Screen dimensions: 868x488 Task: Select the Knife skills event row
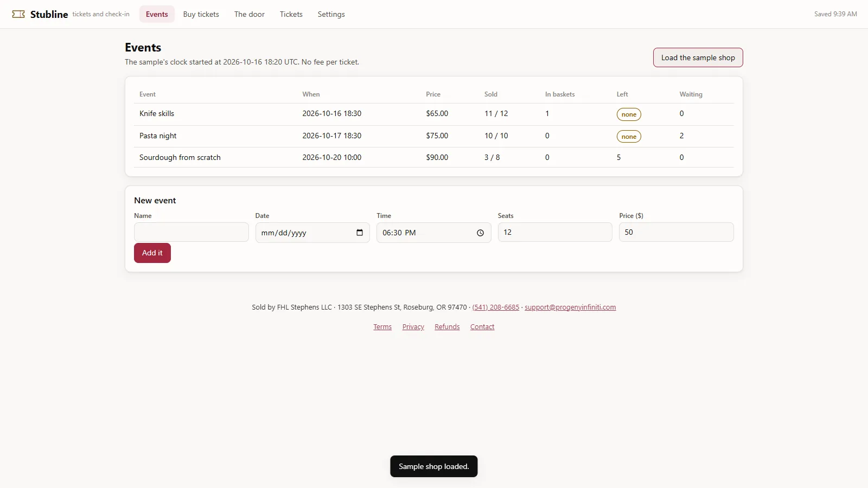click(434, 114)
